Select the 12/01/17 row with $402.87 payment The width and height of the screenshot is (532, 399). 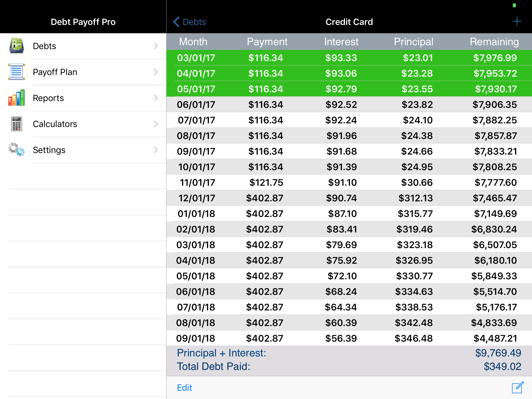point(349,198)
